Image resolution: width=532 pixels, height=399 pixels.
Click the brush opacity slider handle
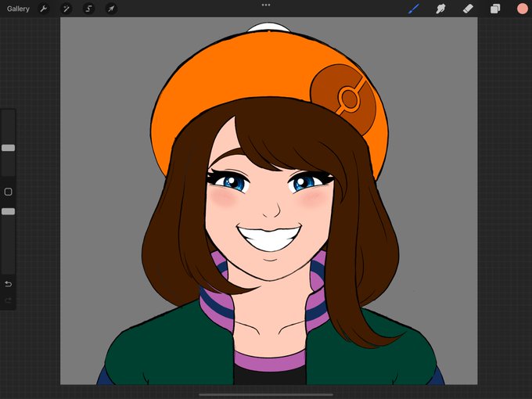click(8, 212)
